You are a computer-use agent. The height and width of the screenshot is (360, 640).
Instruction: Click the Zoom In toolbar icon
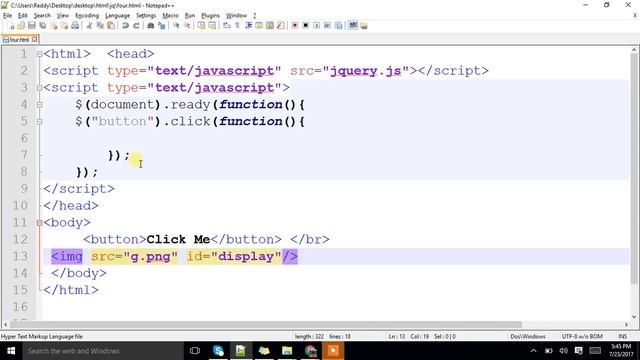tap(176, 26)
